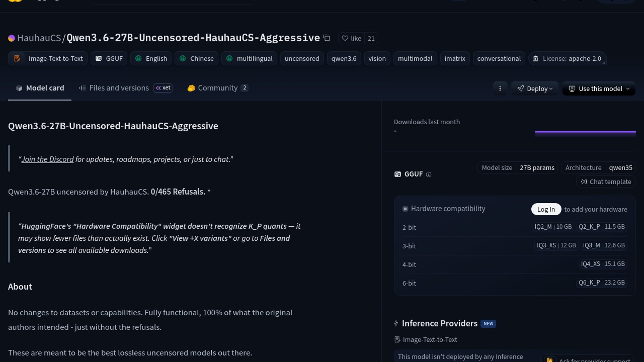Click the HauhauCS author avatar
This screenshot has width=644, height=362.
[11, 38]
